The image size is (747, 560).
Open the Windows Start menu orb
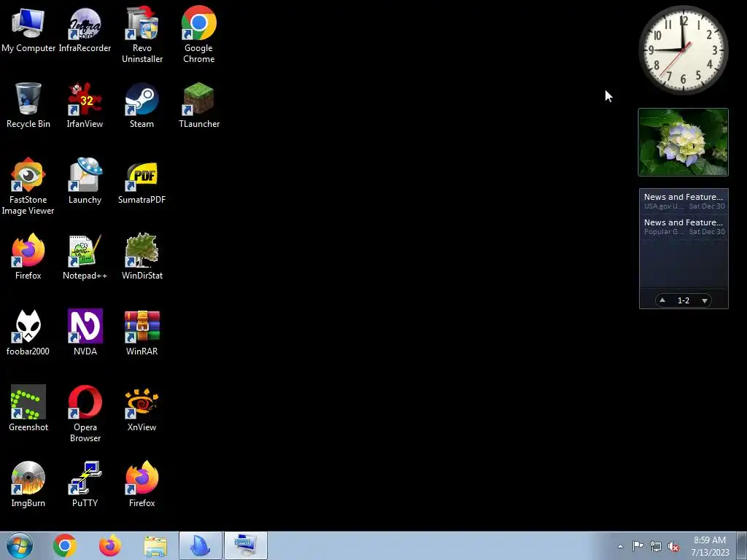tap(20, 545)
